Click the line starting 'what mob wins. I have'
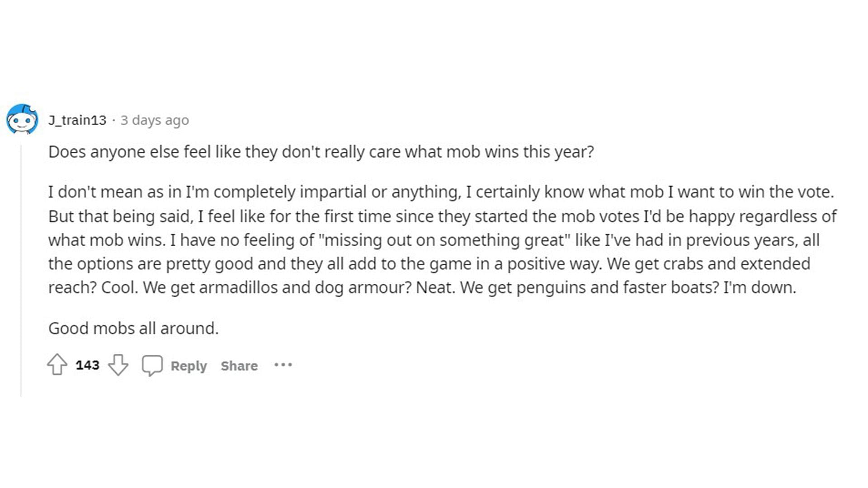Image resolution: width=868 pixels, height=488 pixels. [434, 240]
